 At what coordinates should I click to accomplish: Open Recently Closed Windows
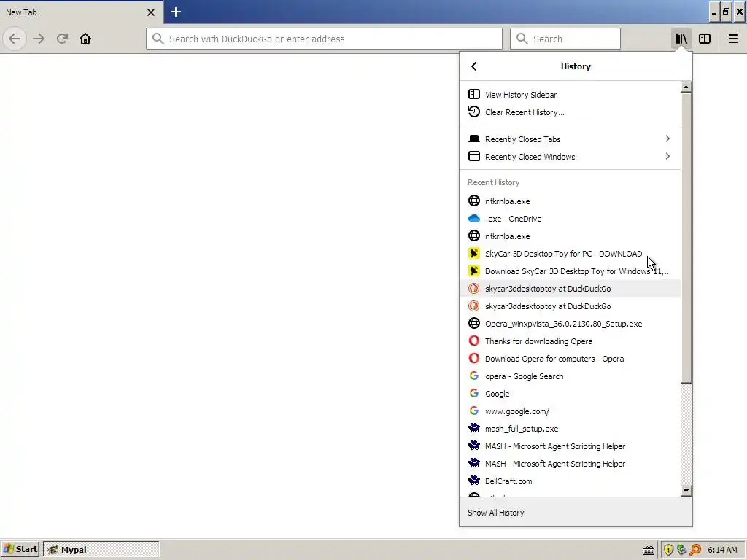[570, 157]
